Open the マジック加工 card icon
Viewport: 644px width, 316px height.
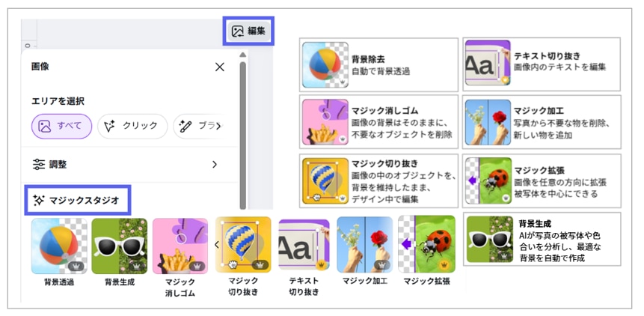(x=488, y=122)
